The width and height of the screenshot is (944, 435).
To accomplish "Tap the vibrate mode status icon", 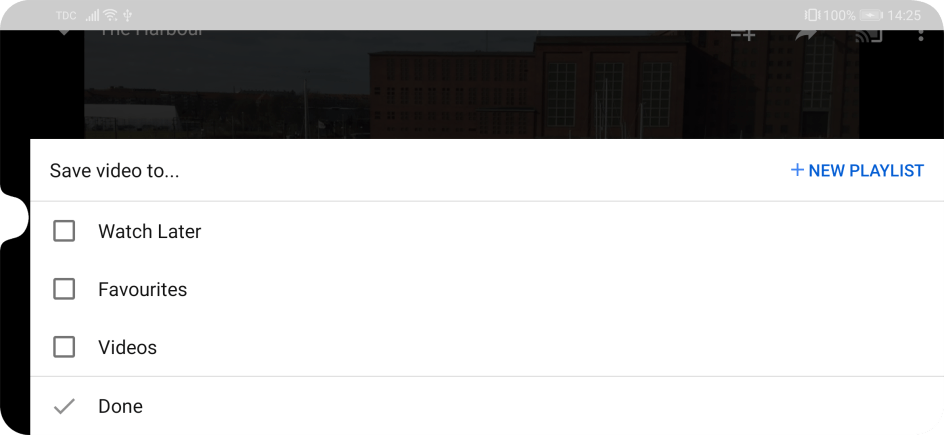I will (x=812, y=15).
